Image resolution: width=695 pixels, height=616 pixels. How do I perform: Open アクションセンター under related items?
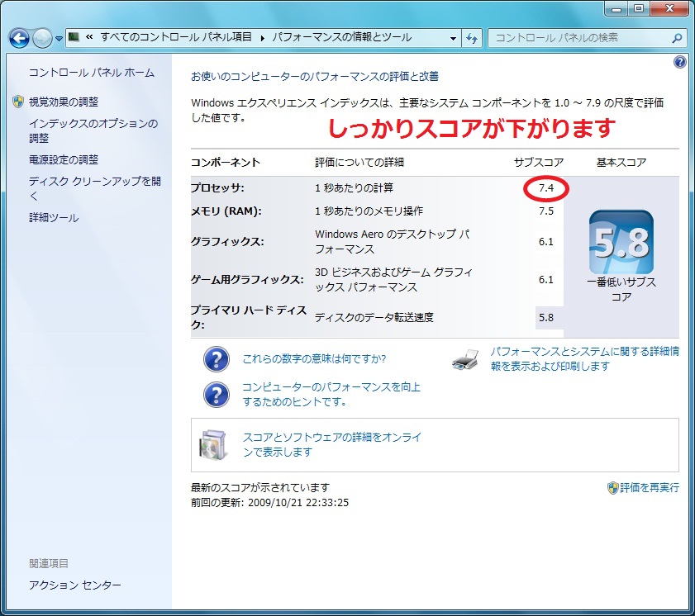[x=74, y=585]
